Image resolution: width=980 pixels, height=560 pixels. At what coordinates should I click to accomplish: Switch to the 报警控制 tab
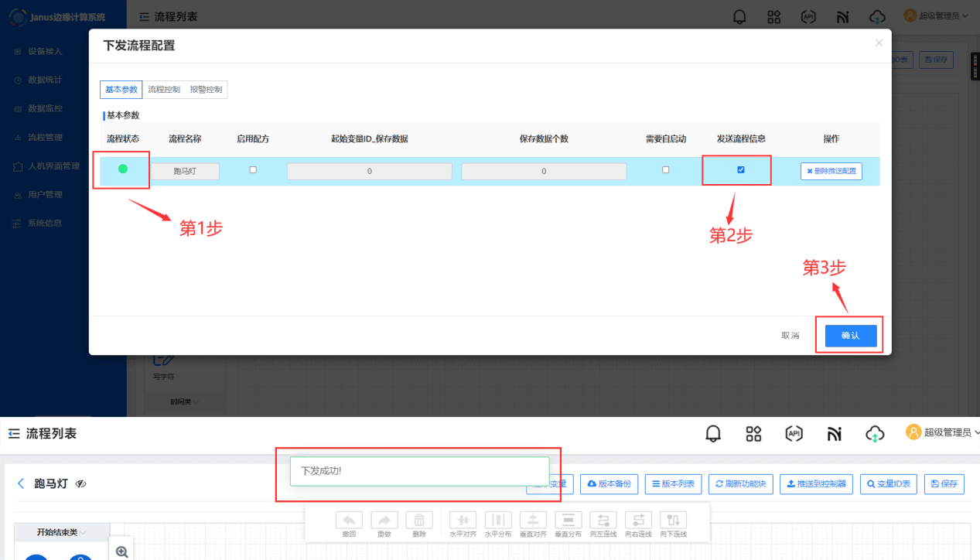pyautogui.click(x=206, y=90)
